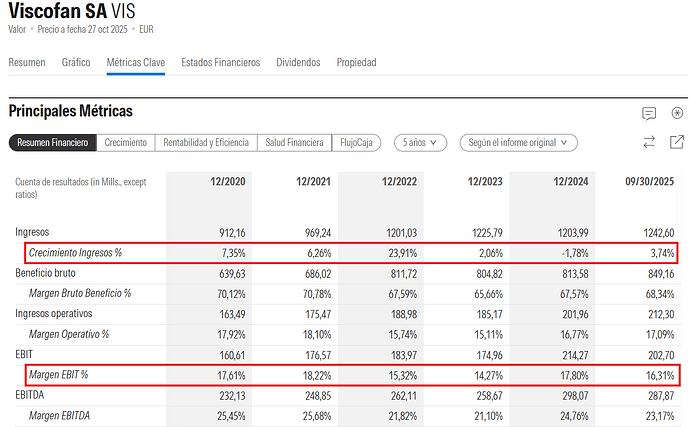This screenshot has width=690, height=427.
Task: Click the swap arrows transpose icon
Action: click(x=649, y=142)
